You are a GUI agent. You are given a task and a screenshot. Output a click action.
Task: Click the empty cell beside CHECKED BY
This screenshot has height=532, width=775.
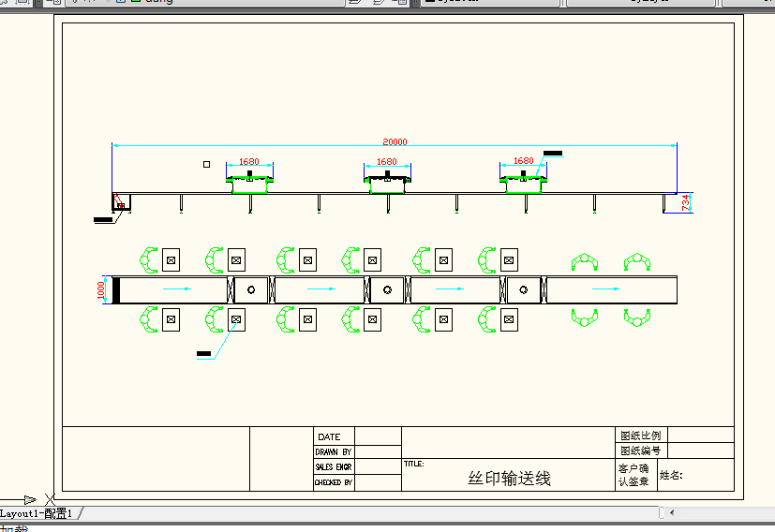click(378, 482)
